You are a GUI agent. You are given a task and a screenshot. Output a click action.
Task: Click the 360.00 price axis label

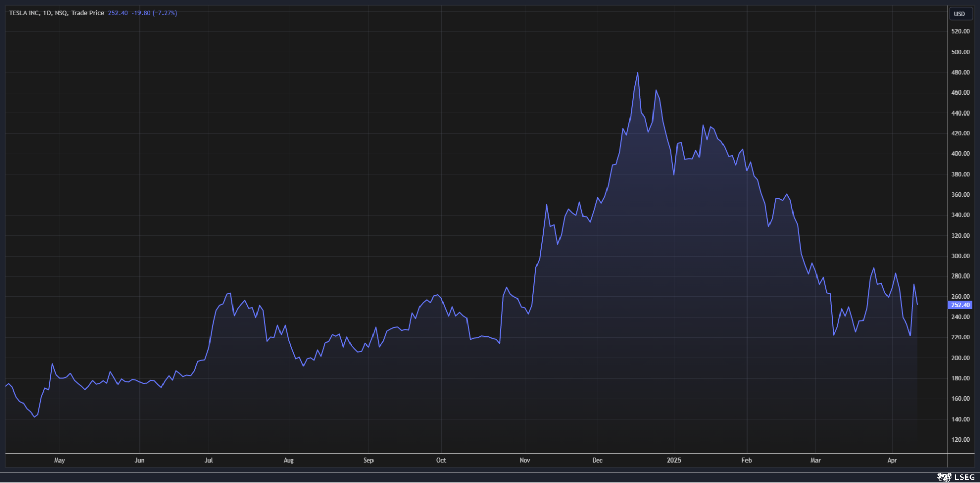pyautogui.click(x=961, y=194)
